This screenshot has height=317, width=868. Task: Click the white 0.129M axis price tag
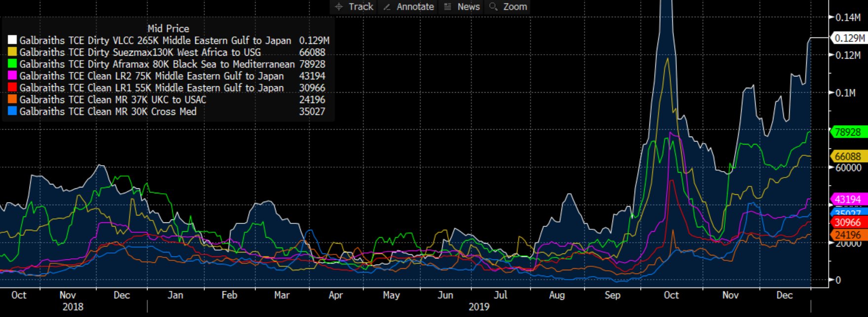pyautogui.click(x=848, y=38)
